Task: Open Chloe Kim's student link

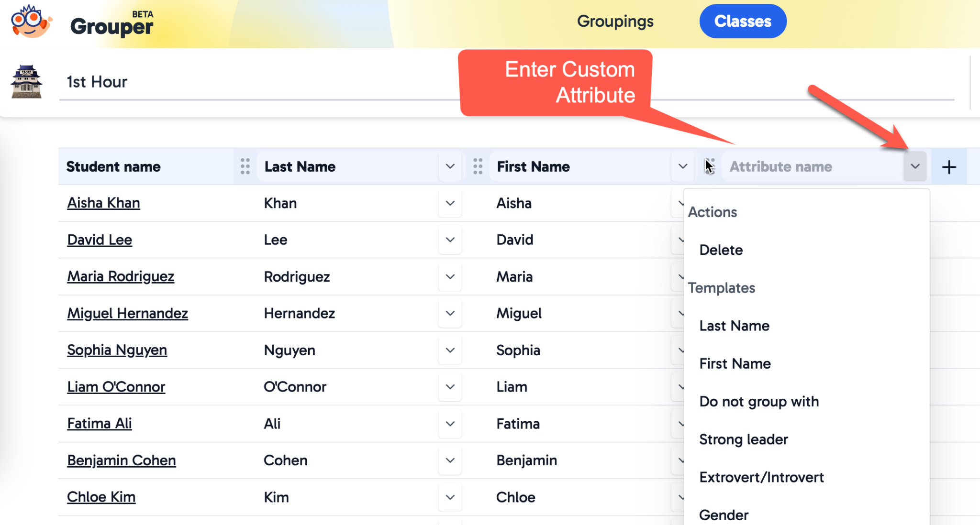Action: click(101, 497)
